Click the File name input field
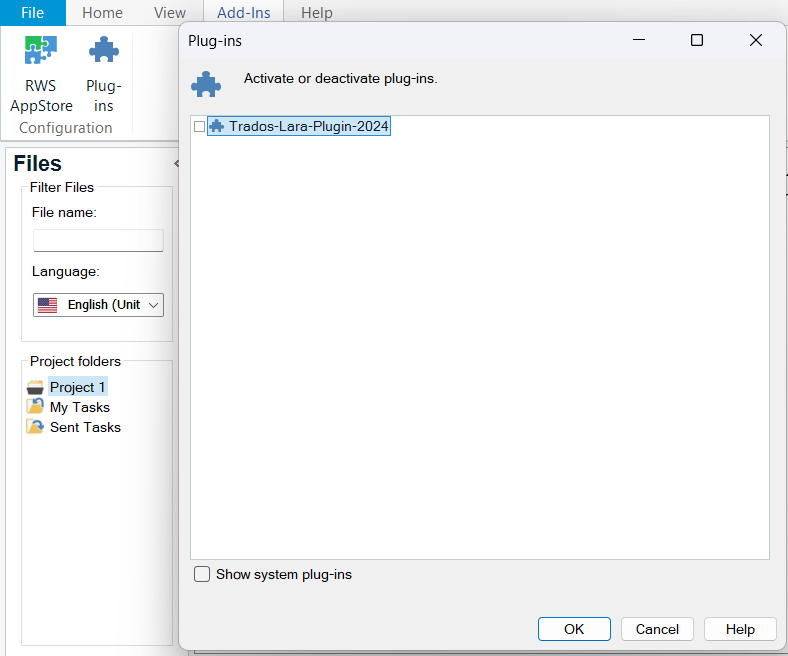788x656 pixels. pos(98,240)
